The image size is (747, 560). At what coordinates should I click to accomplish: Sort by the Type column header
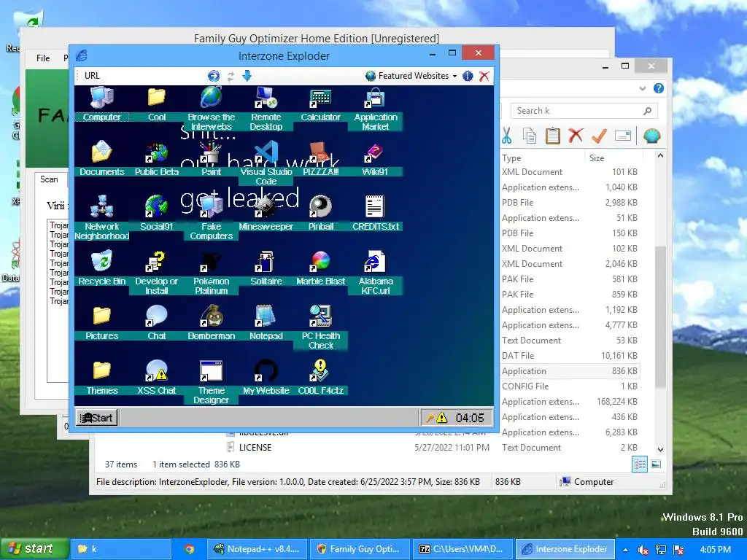click(x=542, y=158)
